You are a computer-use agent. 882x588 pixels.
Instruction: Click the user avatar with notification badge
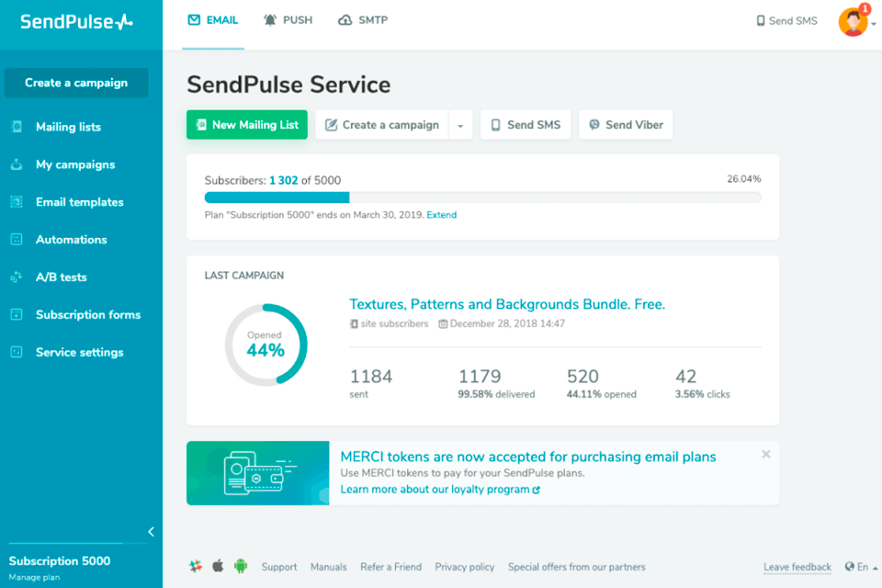pyautogui.click(x=854, y=21)
